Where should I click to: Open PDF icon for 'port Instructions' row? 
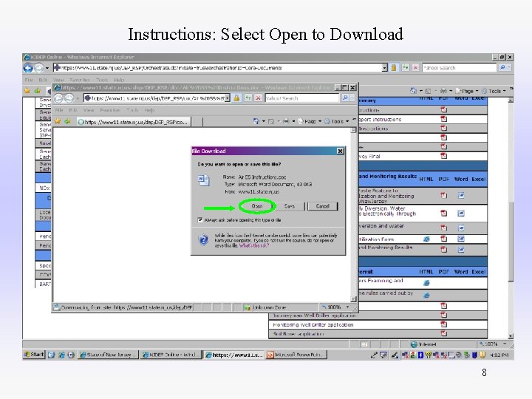click(x=443, y=119)
